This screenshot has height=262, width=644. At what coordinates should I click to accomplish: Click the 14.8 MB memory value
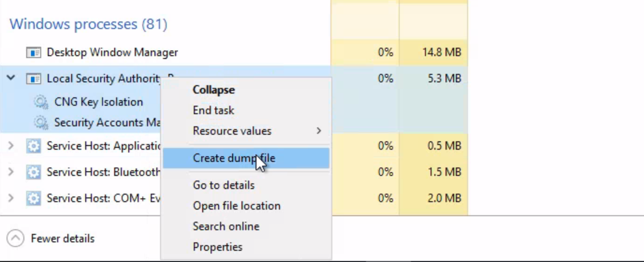[441, 52]
